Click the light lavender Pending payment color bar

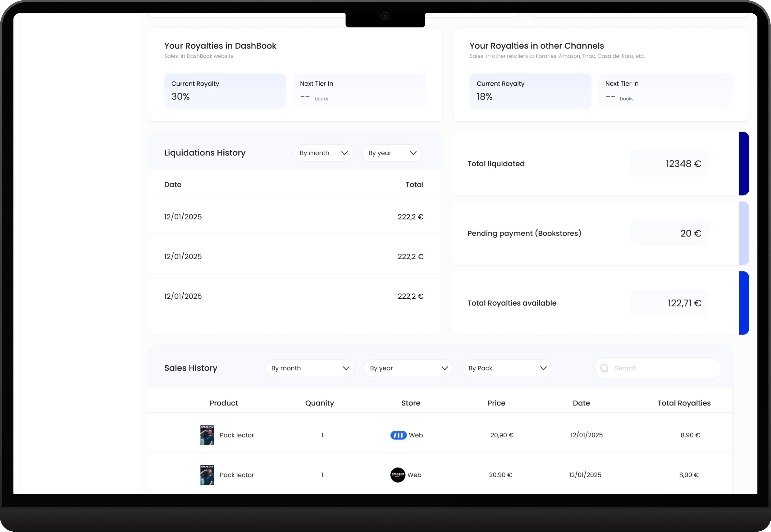coord(744,233)
